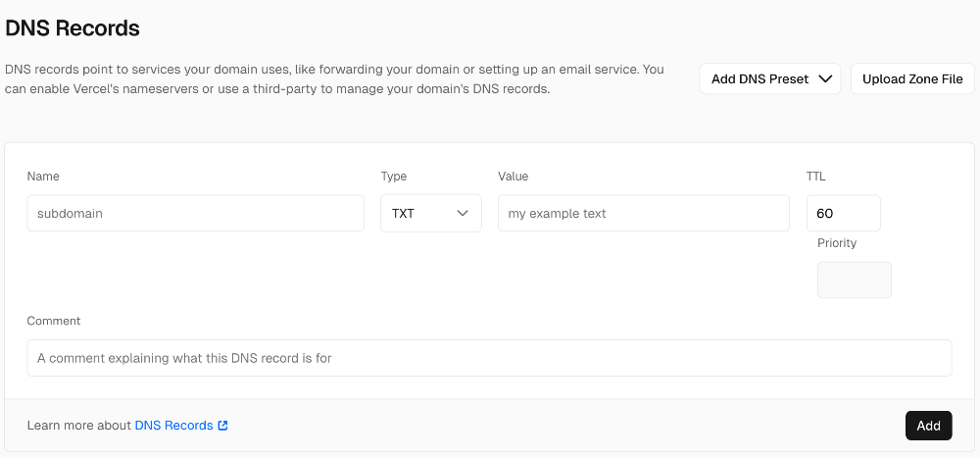Select the TTL field showing 60
The image size is (980, 458).
coord(843,213)
